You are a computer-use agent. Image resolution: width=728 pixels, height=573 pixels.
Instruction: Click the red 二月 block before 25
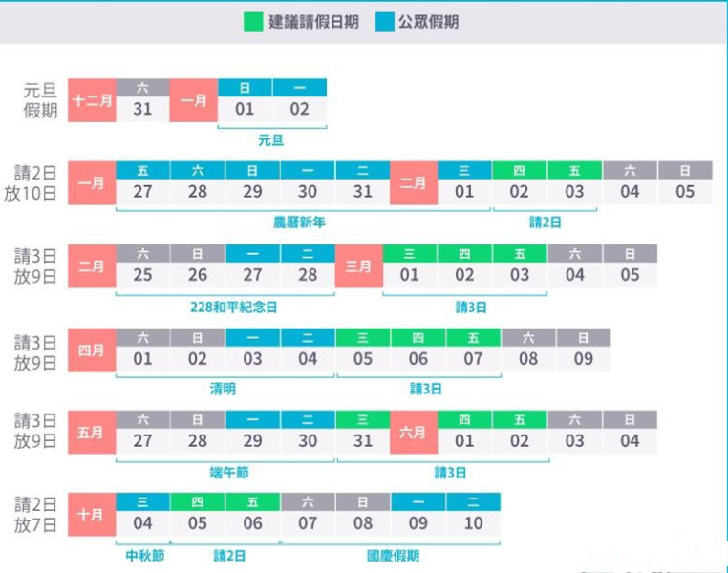coord(91,266)
